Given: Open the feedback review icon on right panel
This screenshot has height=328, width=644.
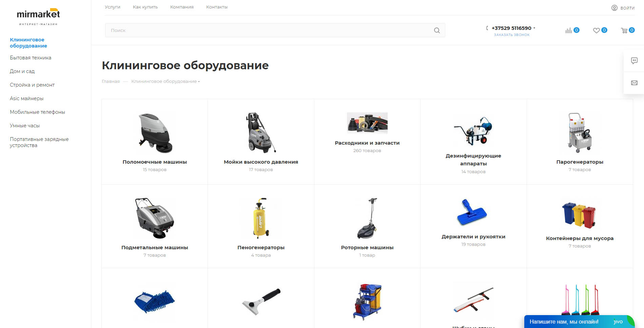Looking at the screenshot, I should click(x=634, y=61).
